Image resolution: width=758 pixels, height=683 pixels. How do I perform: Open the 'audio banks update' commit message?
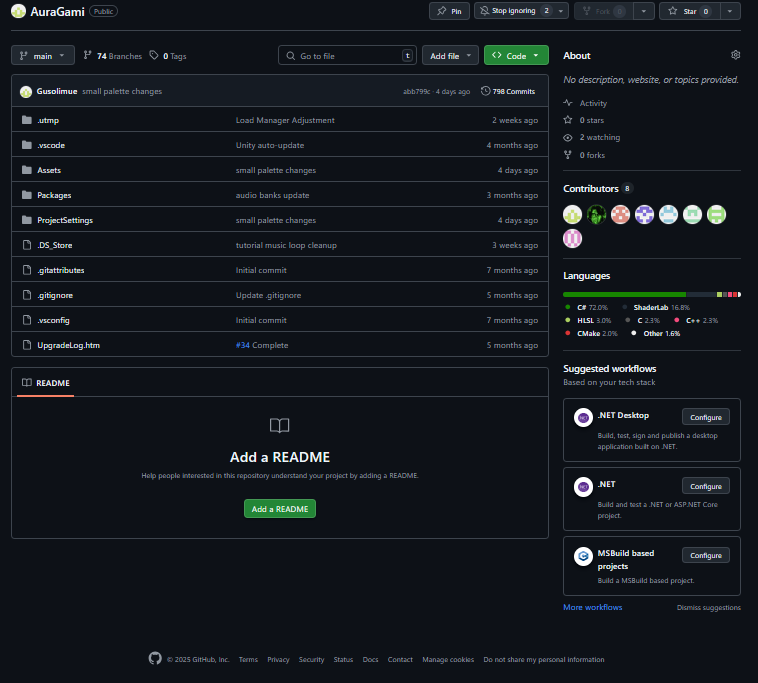coord(272,195)
